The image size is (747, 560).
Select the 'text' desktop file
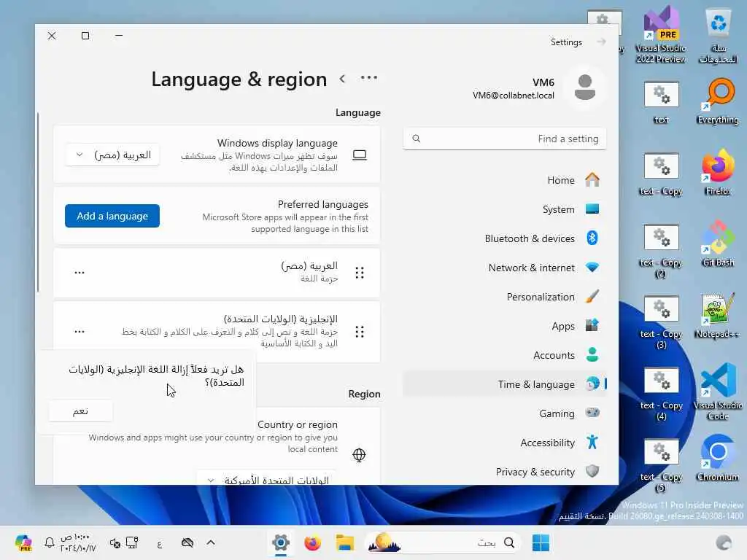[661, 102]
